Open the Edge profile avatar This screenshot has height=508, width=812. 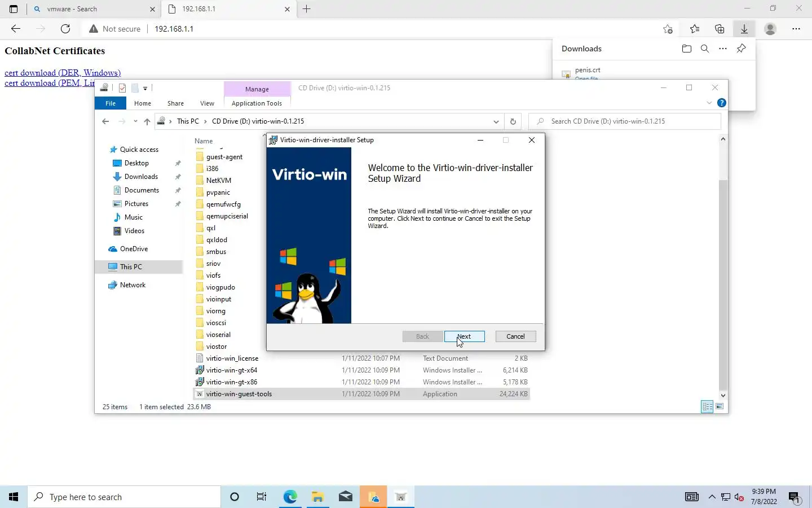click(770, 29)
